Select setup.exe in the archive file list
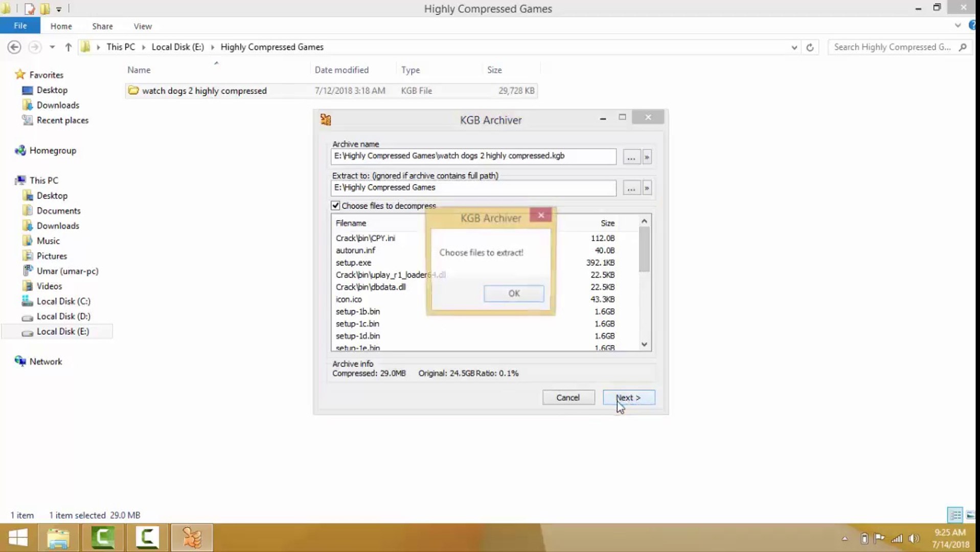 pos(353,263)
